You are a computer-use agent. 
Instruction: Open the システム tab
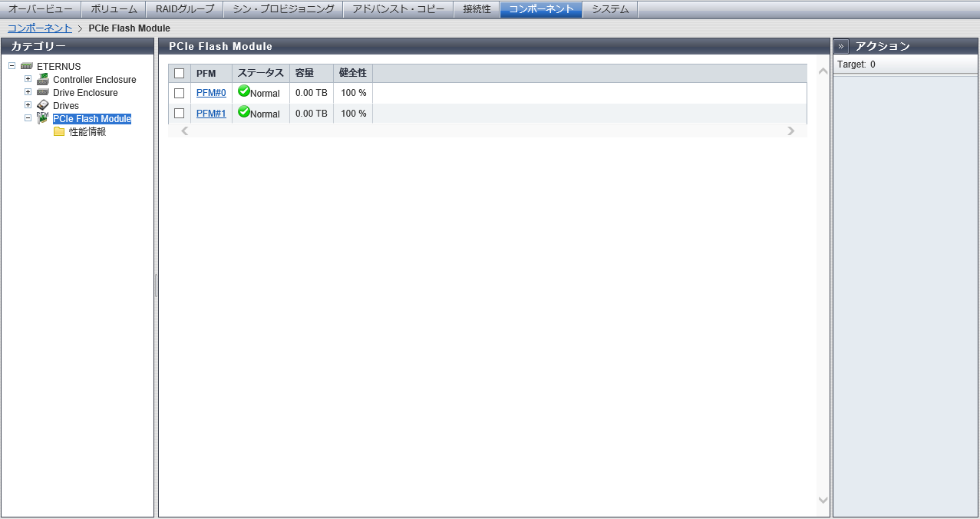tap(610, 9)
